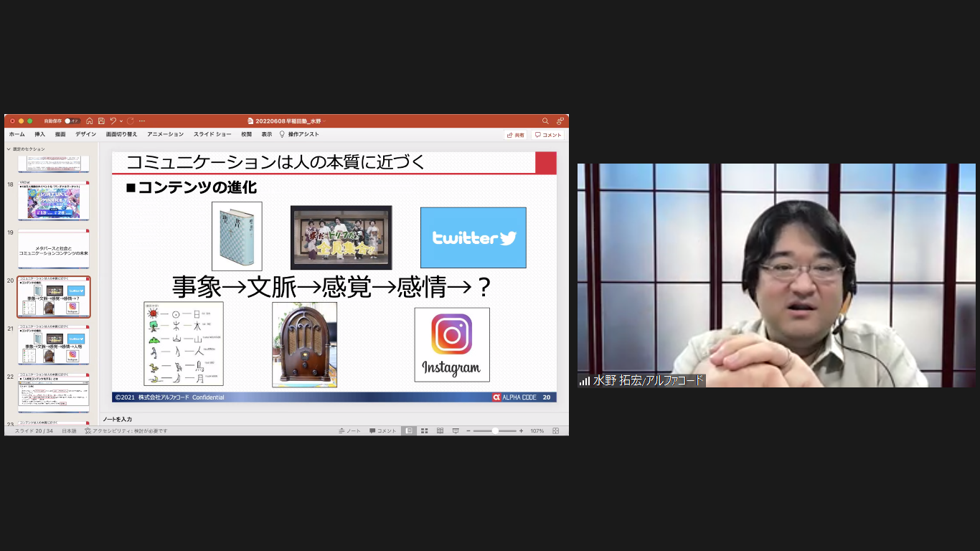This screenshot has width=980, height=551.
Task: Switch to Slide Sorter view icon
Action: [x=424, y=431]
